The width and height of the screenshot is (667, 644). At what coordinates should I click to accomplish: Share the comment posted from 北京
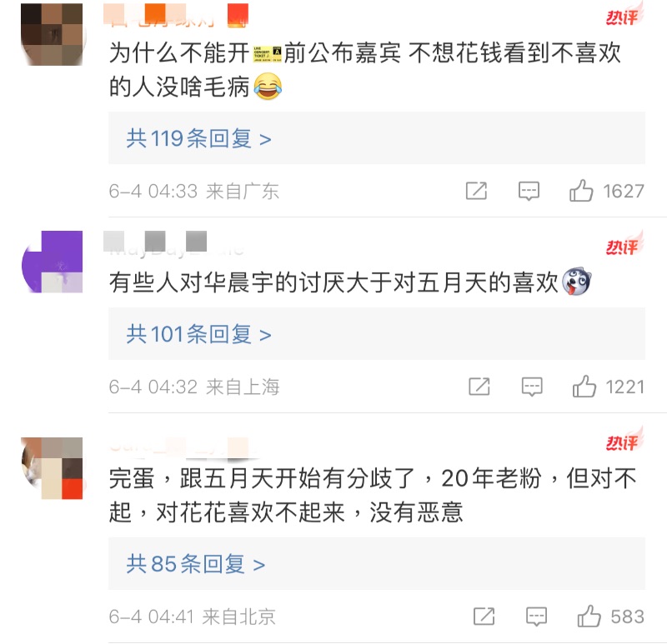point(484,616)
